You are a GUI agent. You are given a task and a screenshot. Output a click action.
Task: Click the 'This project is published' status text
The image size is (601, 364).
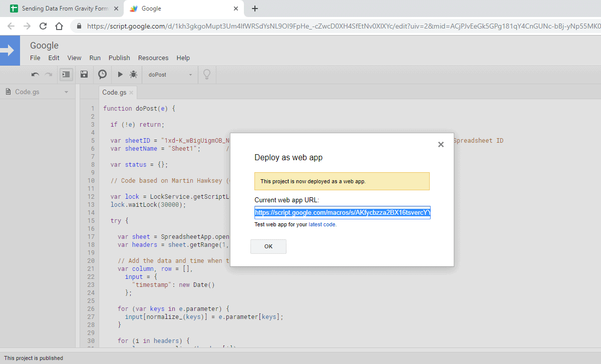tap(34, 358)
